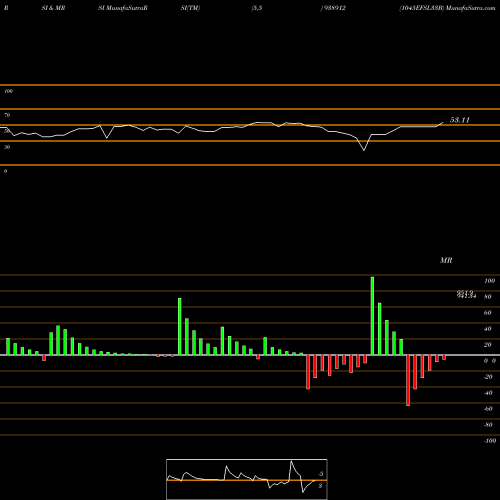This screenshot has height=500, width=500.
Task: Click the ')938912' header text
Action: coord(333,8)
